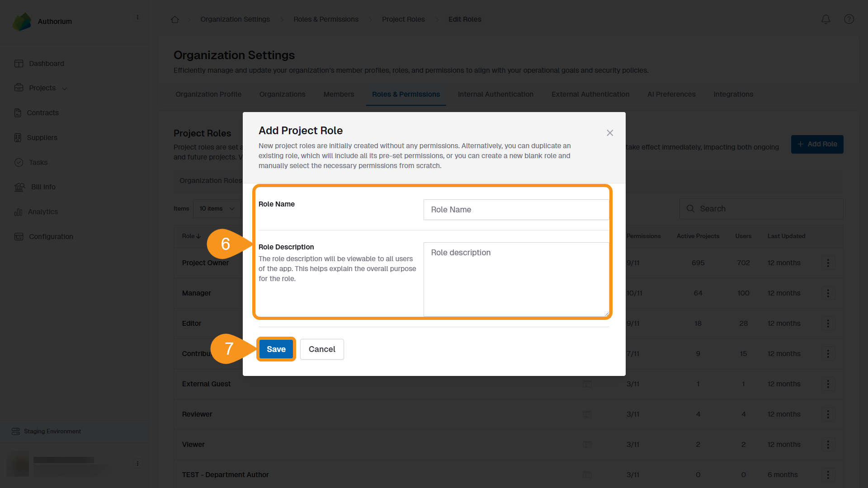Open the Dashboard from the sidebar
The width and height of the screenshot is (868, 488).
(46, 63)
